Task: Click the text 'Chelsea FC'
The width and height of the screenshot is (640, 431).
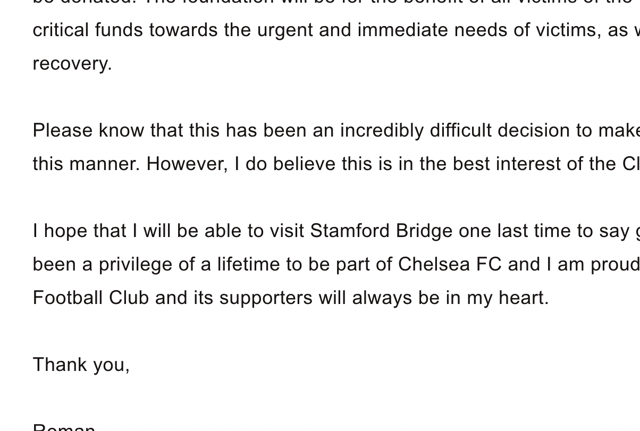Action: pos(450,264)
